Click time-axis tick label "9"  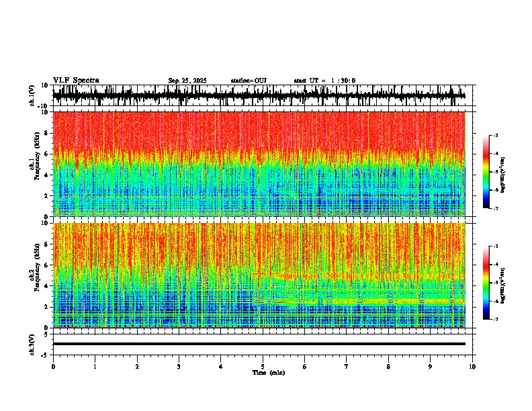coord(430,367)
